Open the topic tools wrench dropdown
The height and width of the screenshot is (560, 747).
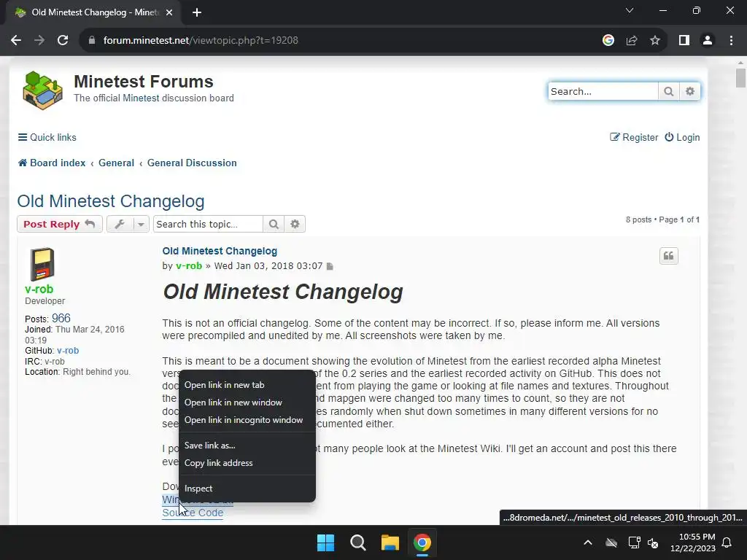[128, 224]
